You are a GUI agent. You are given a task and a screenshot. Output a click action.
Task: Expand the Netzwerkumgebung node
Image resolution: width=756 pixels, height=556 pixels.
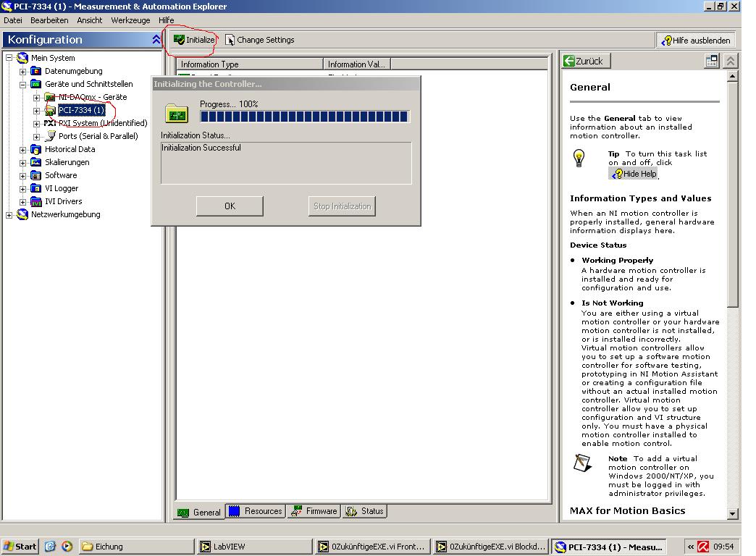coord(9,215)
